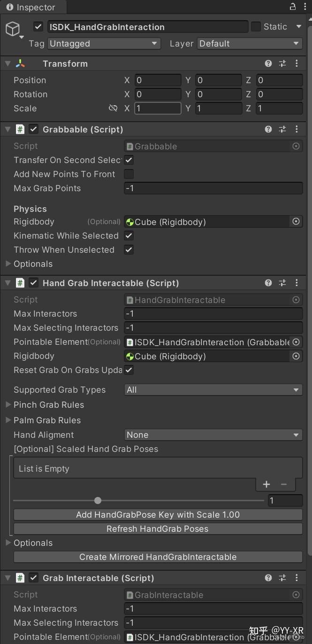Click the Hand Grab Interactable help icon
This screenshot has height=644, width=312.
coord(268,283)
